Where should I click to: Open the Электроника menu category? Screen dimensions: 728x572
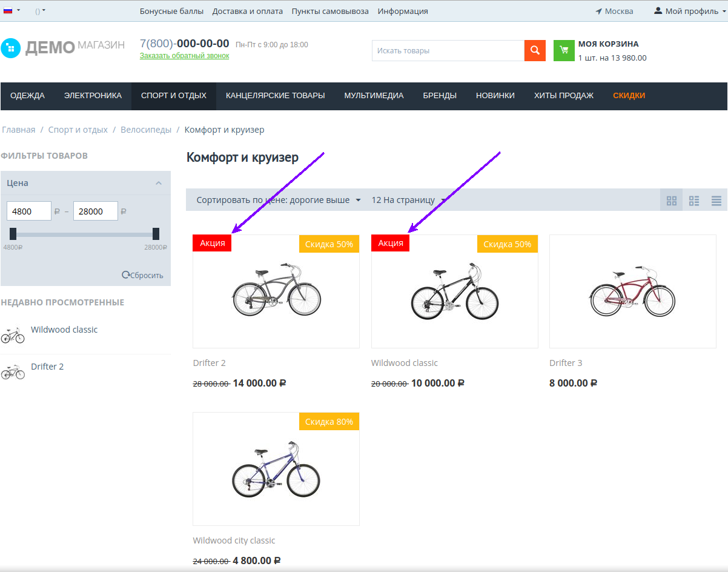[x=93, y=96]
